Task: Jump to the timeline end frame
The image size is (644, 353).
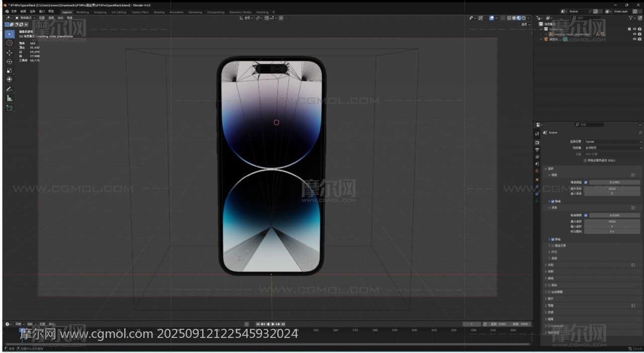Action: tap(283, 324)
